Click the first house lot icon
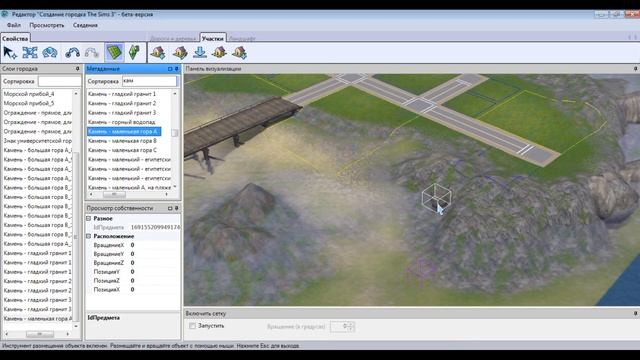The width and height of the screenshot is (640, 360). pyautogui.click(x=158, y=53)
